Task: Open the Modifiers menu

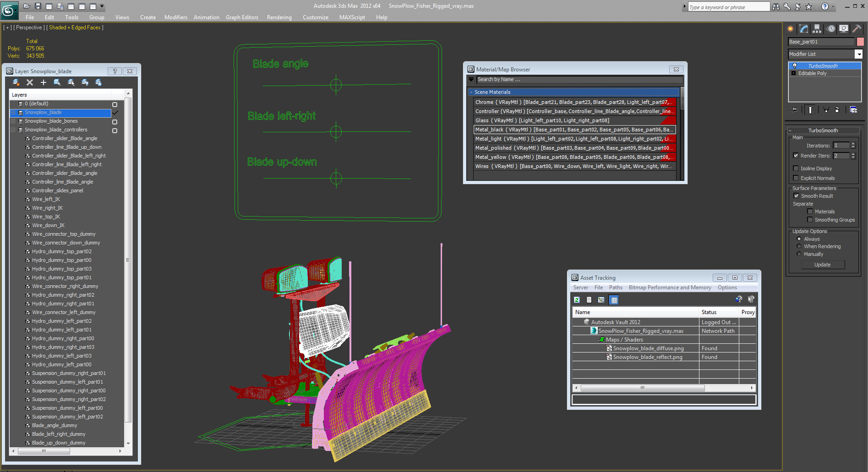Action: pos(176,17)
